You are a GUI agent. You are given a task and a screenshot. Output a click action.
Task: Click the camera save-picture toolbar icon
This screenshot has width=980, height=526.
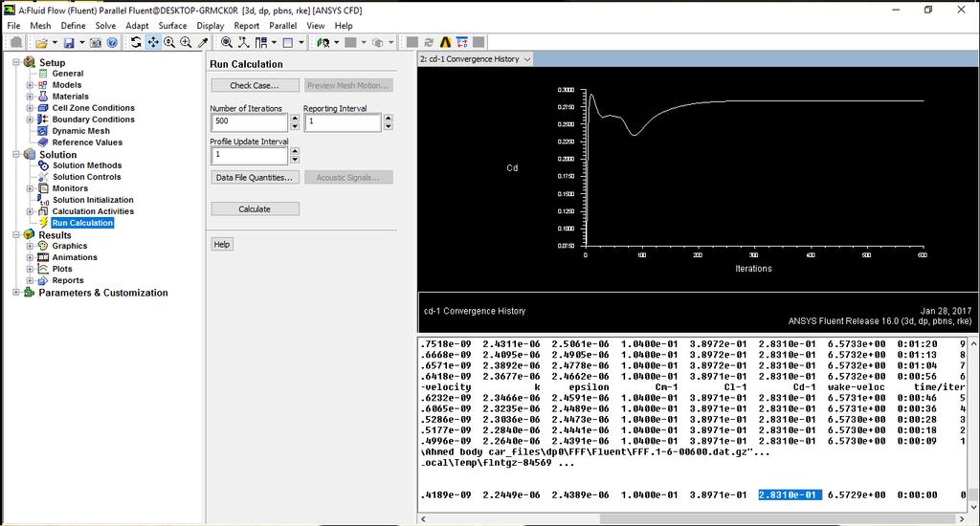point(95,42)
